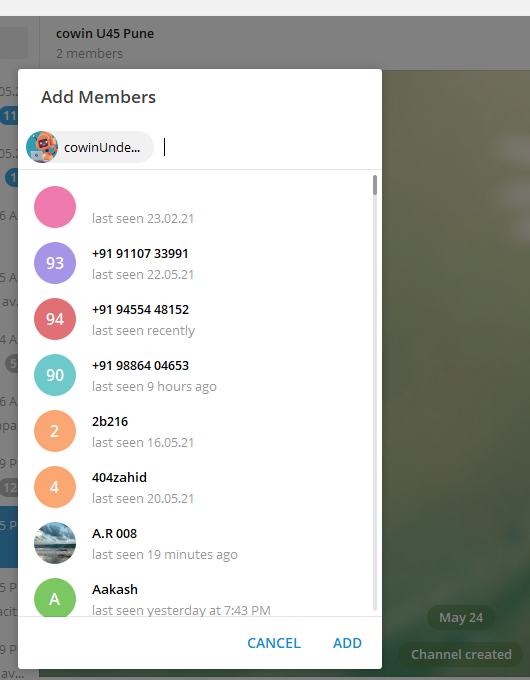Image resolution: width=530 pixels, height=680 pixels.
Task: Click the red 94 avatar
Action: 55,319
